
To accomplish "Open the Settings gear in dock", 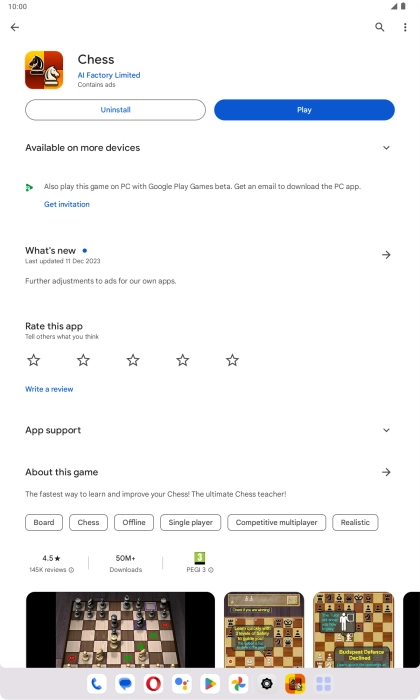I will click(x=267, y=683).
